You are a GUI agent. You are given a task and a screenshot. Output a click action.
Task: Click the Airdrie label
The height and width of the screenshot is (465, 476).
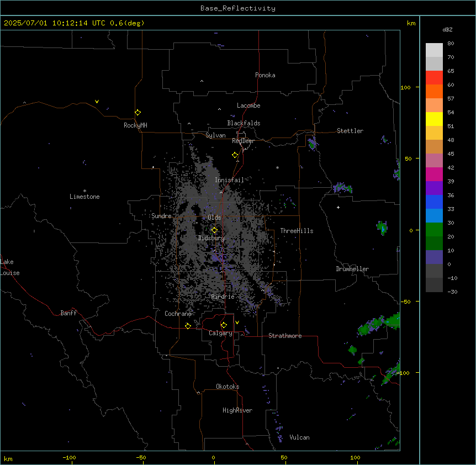point(223,297)
